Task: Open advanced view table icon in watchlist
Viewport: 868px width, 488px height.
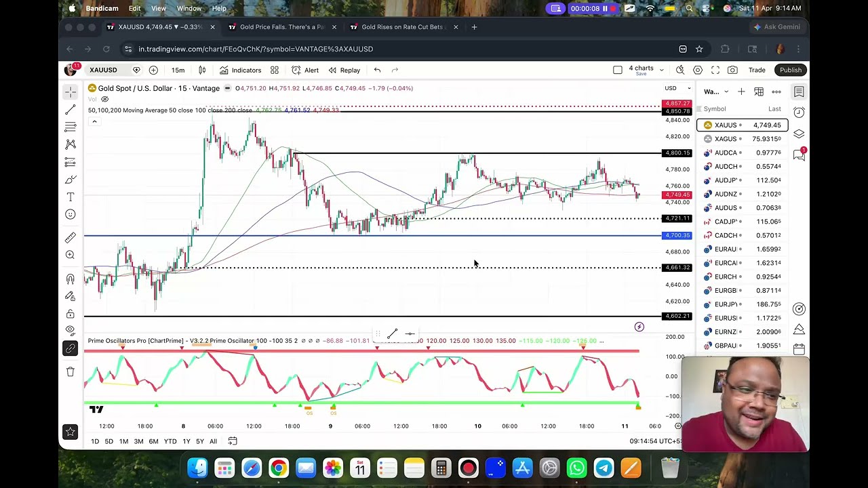Action: (x=759, y=91)
